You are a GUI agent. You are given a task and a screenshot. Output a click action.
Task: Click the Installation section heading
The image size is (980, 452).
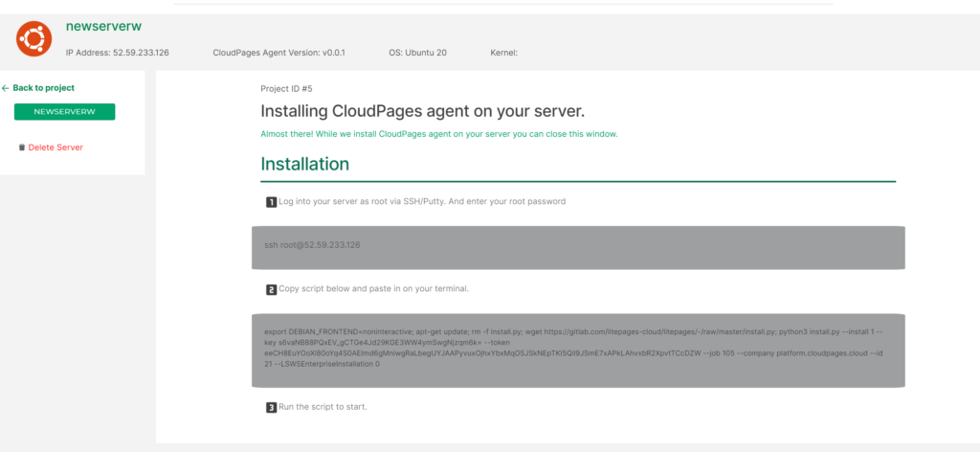pyautogui.click(x=305, y=163)
